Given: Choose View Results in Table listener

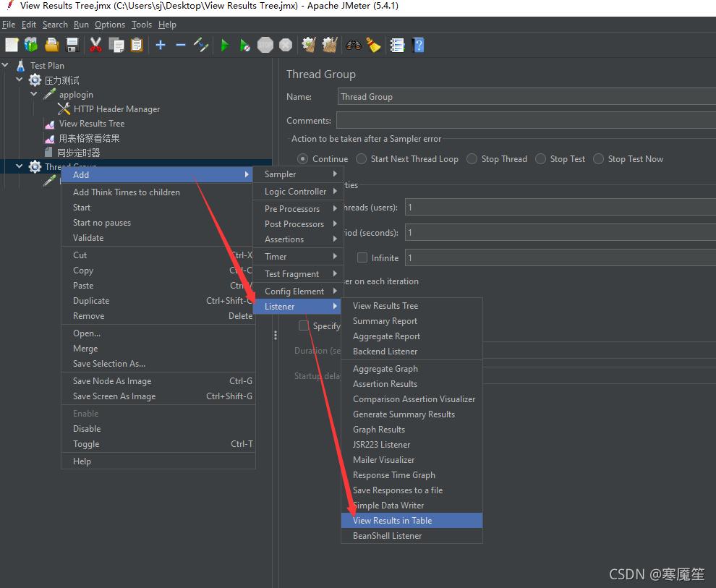Looking at the screenshot, I should pyautogui.click(x=412, y=521).
